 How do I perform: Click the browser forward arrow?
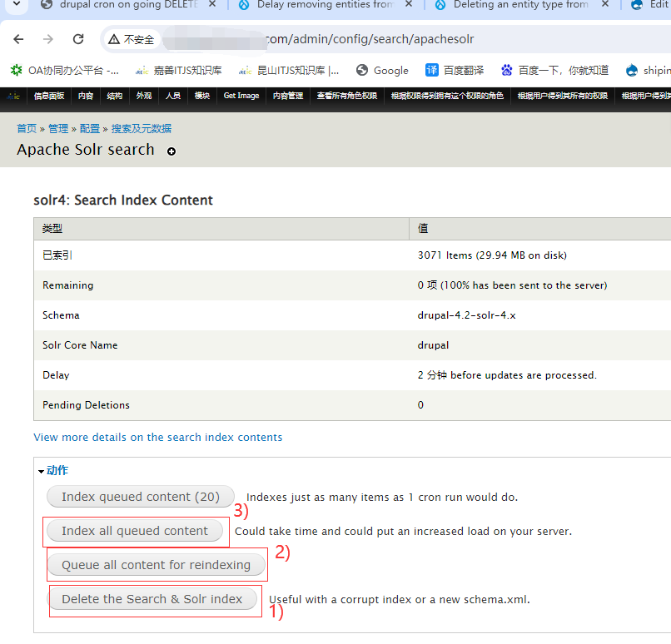point(48,39)
